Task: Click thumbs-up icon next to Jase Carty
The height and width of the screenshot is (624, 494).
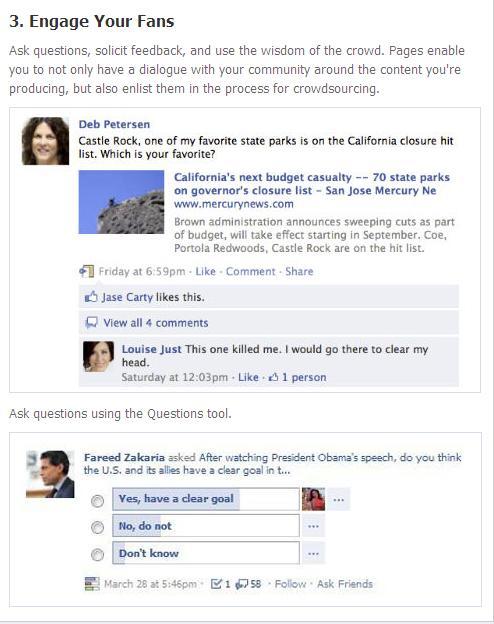Action: point(91,297)
